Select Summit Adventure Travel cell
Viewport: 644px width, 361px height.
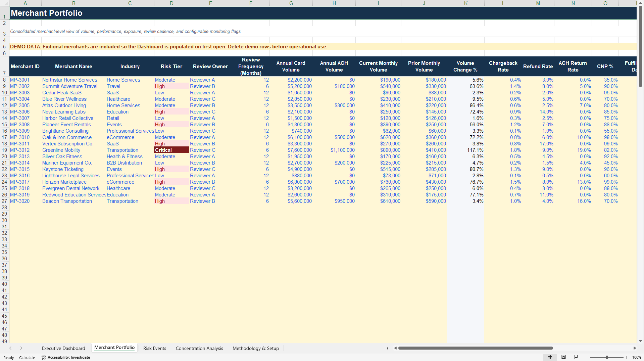pos(73,86)
